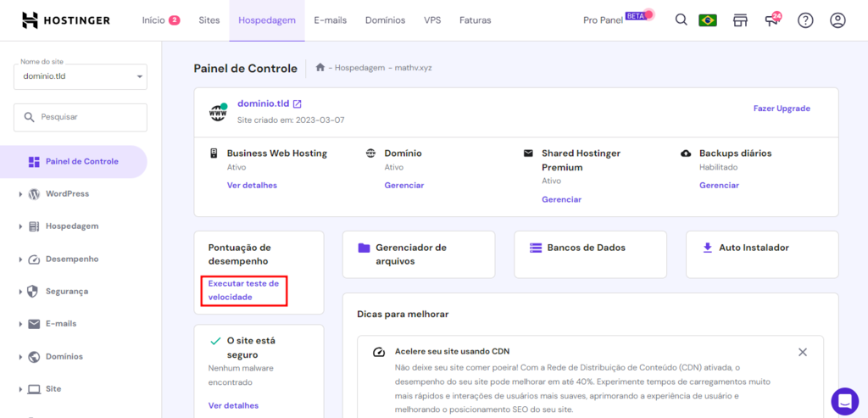
Task: Open the Gerenciador de arquivos card
Action: point(419,254)
